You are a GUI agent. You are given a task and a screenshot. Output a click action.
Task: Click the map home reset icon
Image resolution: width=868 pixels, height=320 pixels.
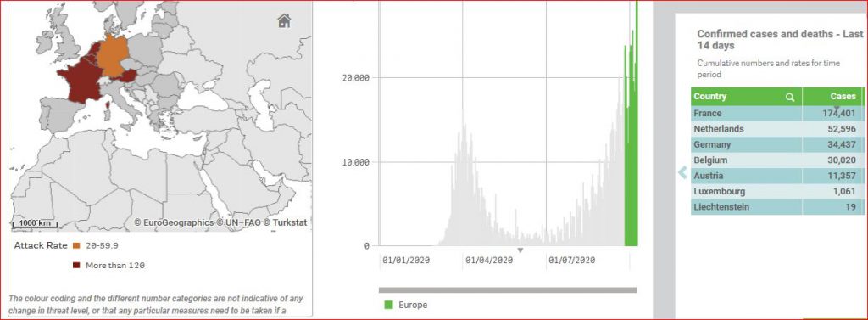coord(284,21)
